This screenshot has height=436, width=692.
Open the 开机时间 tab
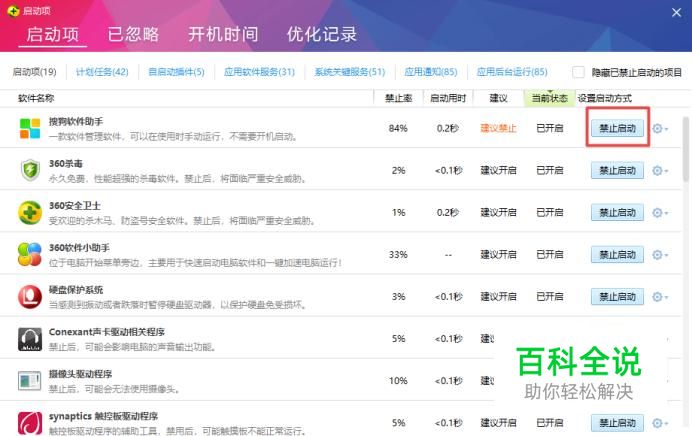coord(223,34)
